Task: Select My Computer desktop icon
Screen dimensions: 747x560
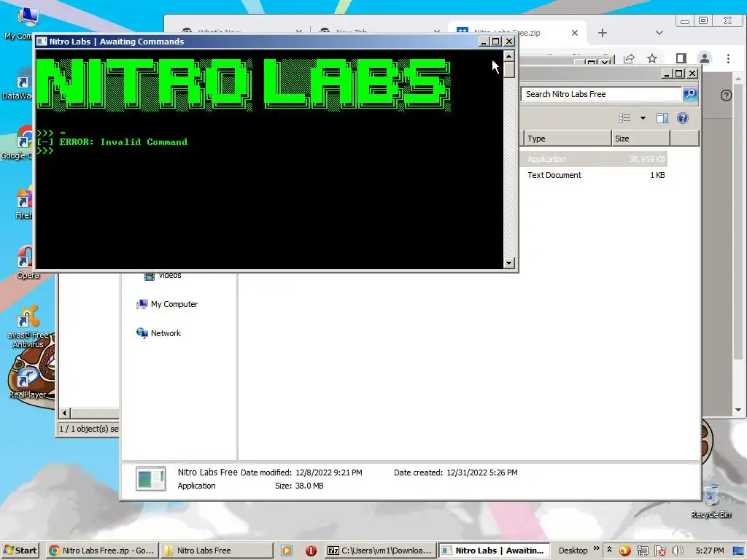Action: pos(19,24)
